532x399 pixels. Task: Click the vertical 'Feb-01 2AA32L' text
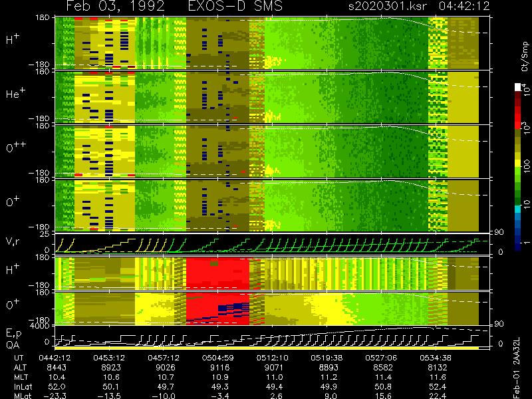(x=516, y=368)
